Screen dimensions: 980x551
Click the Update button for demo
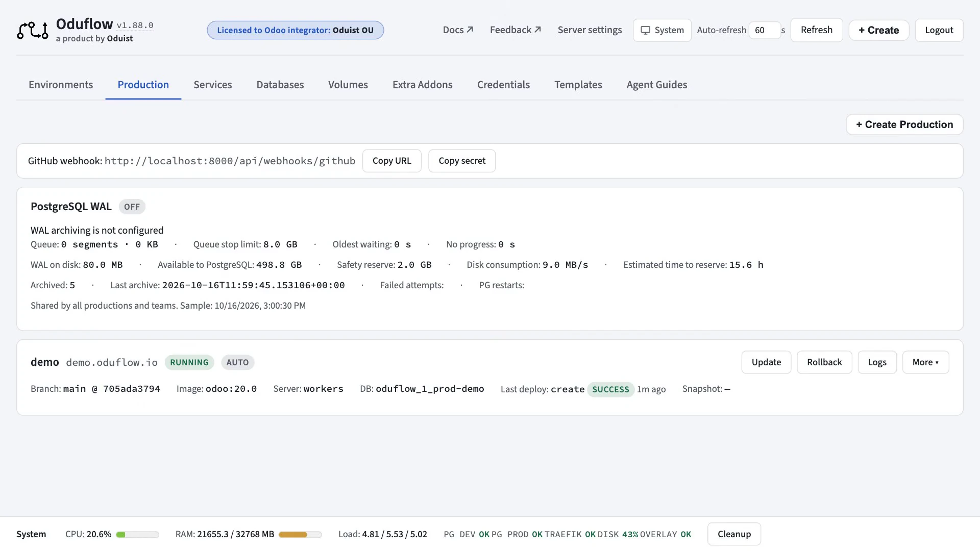click(766, 362)
